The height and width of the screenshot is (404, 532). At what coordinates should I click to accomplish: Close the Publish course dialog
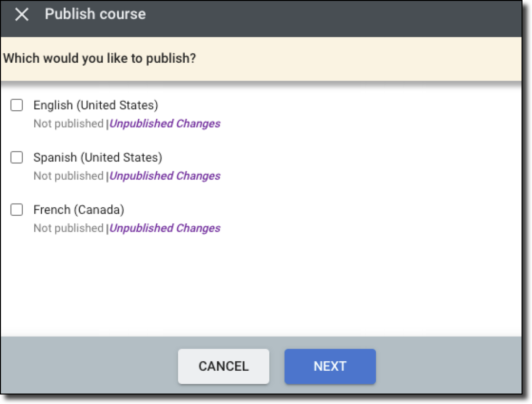tap(22, 15)
